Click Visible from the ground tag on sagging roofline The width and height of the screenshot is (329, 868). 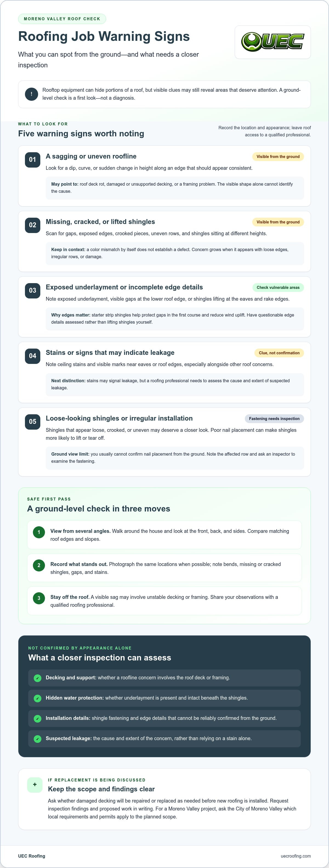(278, 157)
